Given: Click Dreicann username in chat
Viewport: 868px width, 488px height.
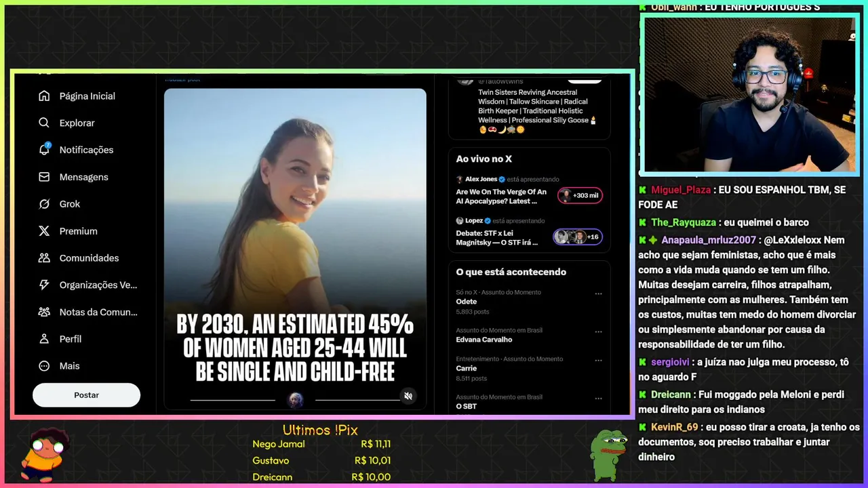Looking at the screenshot, I should (x=671, y=394).
